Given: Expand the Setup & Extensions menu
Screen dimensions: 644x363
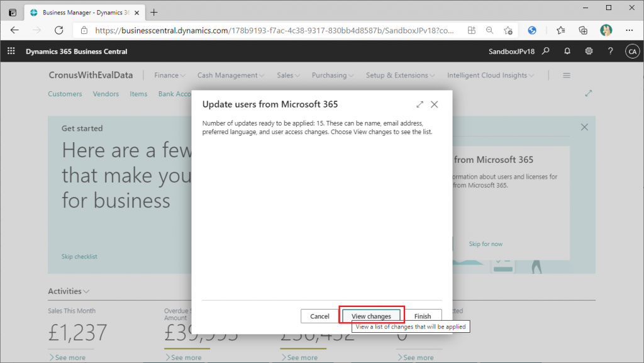Looking at the screenshot, I should 401,75.
